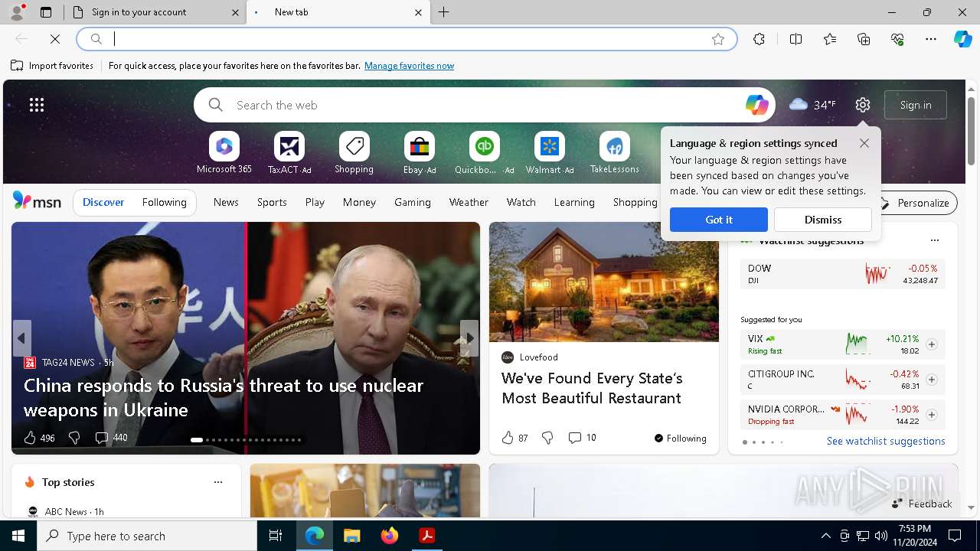This screenshot has width=980, height=551.
Task: Open the 34°F weather widget
Action: point(812,105)
